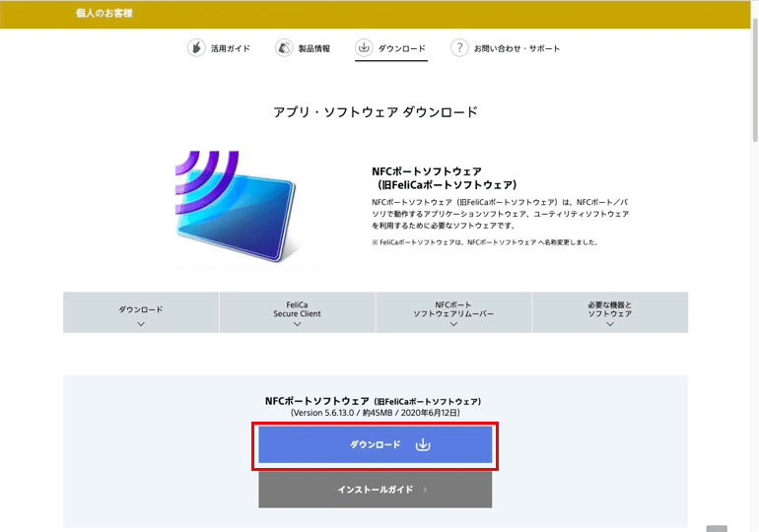Click the 製品情報 card reader icon
The image size is (759, 532).
[x=284, y=48]
